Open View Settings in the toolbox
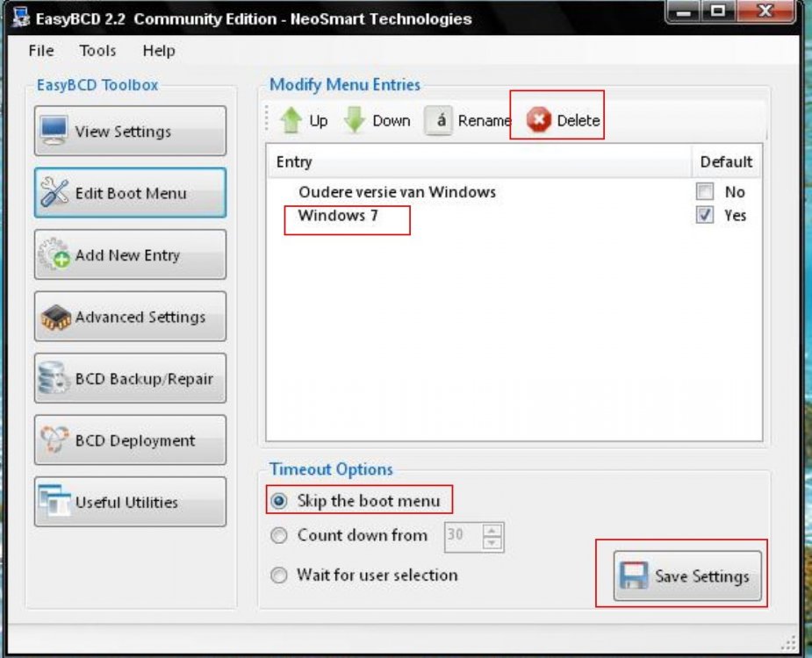 click(x=130, y=131)
